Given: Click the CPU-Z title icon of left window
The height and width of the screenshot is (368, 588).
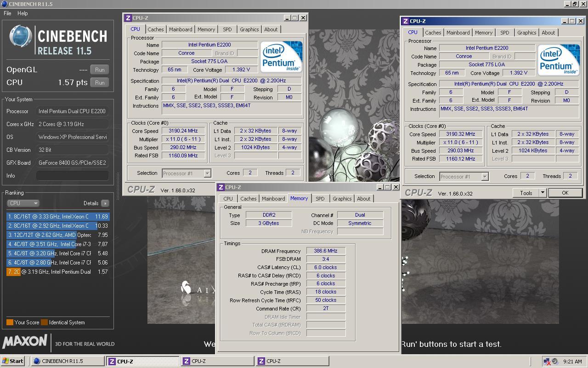Looking at the screenshot, I should point(128,18).
